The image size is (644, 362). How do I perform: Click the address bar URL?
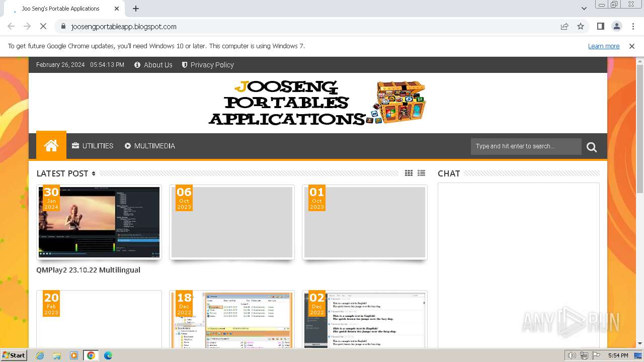point(124,27)
